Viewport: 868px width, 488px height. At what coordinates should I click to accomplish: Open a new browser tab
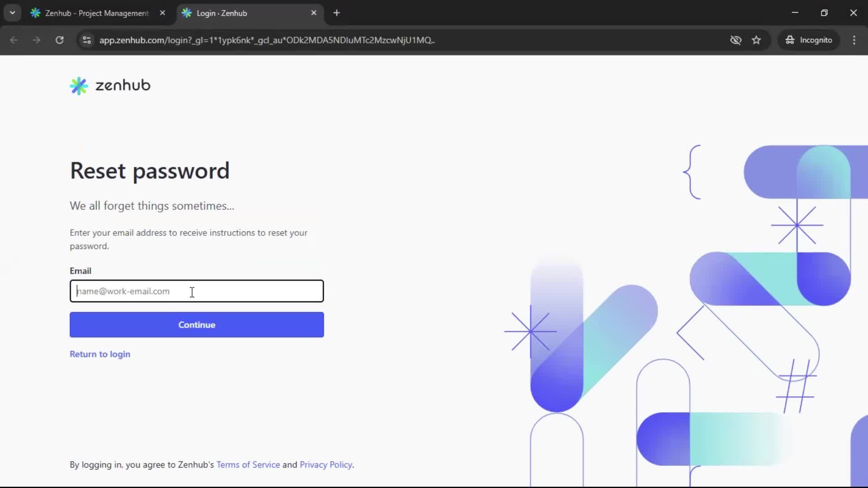point(337,13)
